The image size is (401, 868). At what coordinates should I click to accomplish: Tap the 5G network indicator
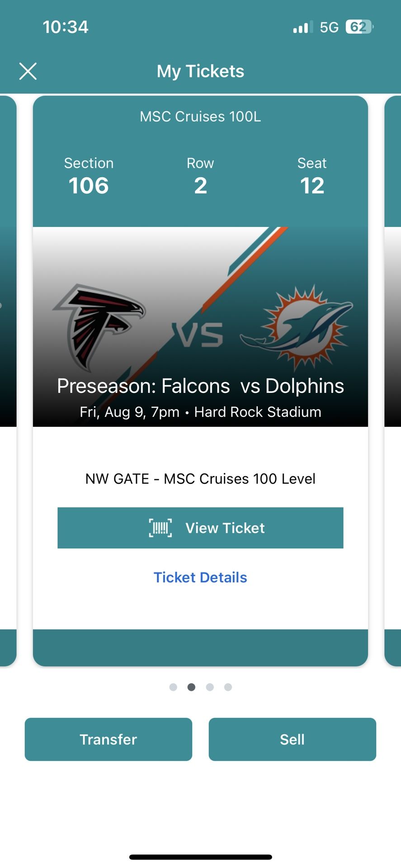(329, 28)
